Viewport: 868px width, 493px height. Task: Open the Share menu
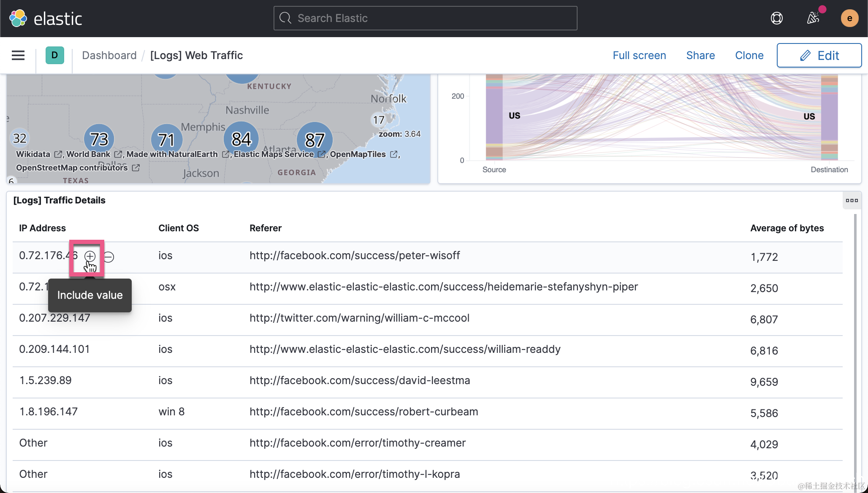click(x=700, y=55)
